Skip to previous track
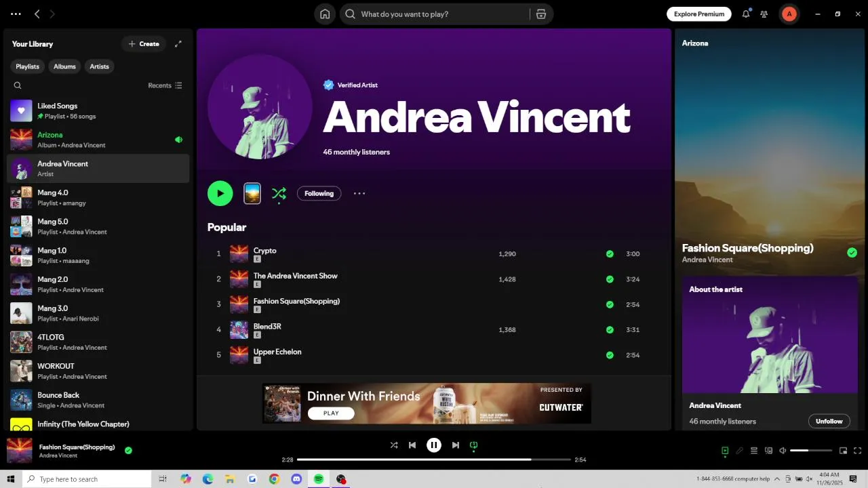Screen dimensions: 868x488 pyautogui.click(x=412, y=445)
